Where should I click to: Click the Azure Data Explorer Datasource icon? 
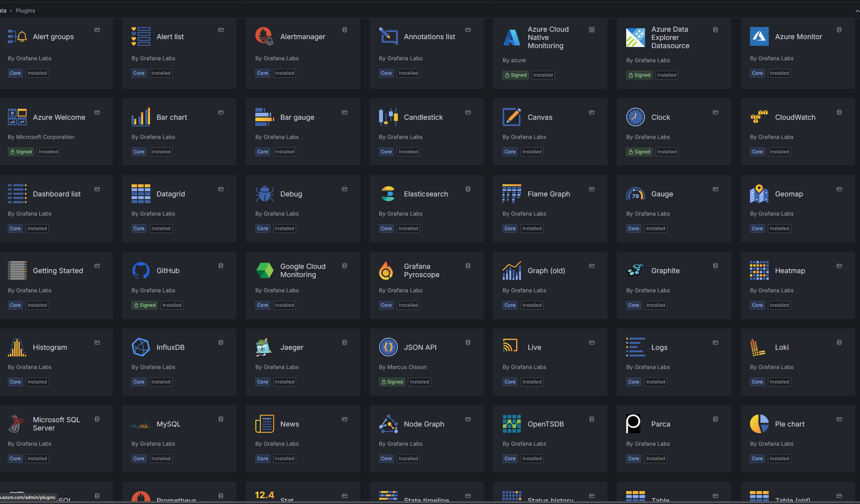click(636, 38)
